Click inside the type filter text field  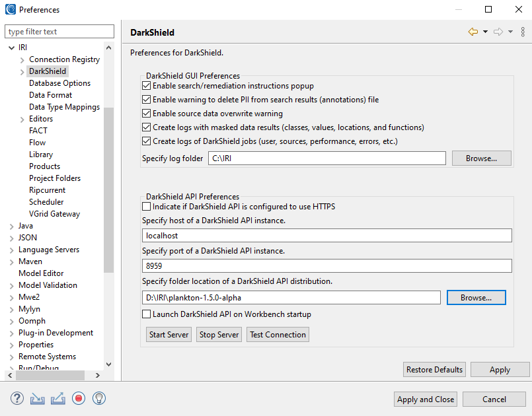59,31
